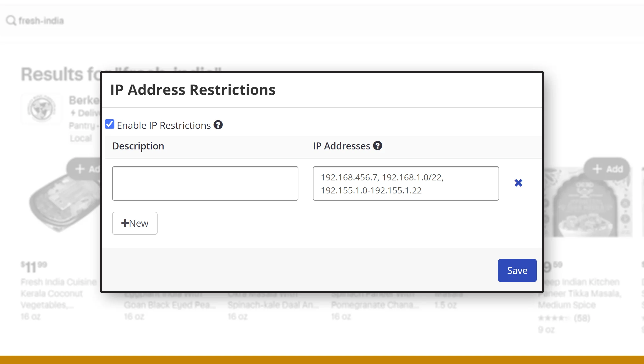Click help icon beside Enable IP Restrictions
This screenshot has height=364, width=644.
click(218, 125)
